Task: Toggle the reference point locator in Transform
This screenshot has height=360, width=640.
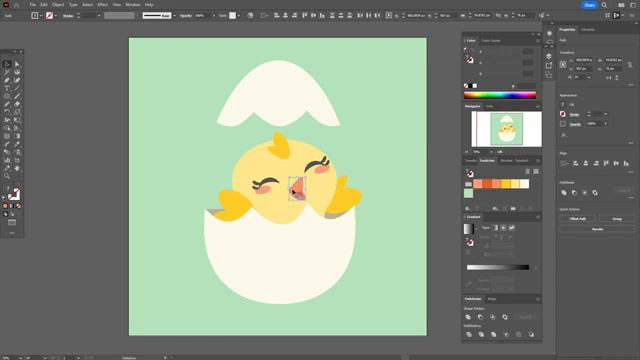Action: coord(563,64)
